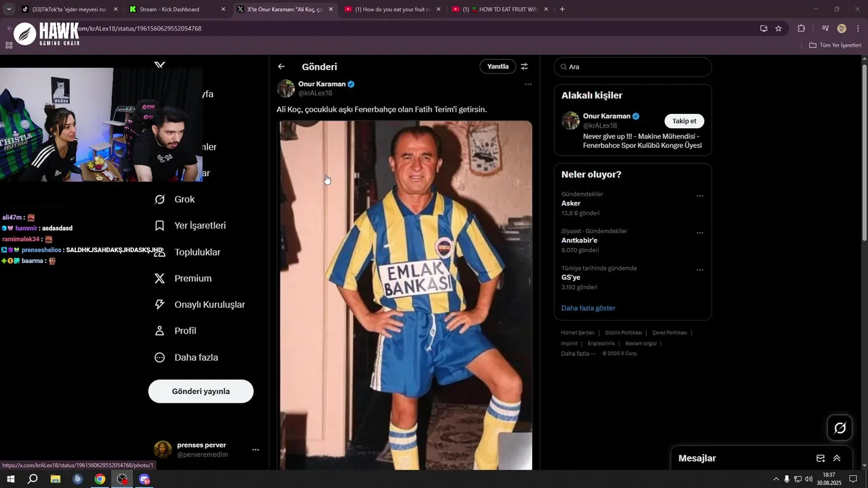Open the notification center icon
This screenshot has height=488, width=868.
[853, 479]
